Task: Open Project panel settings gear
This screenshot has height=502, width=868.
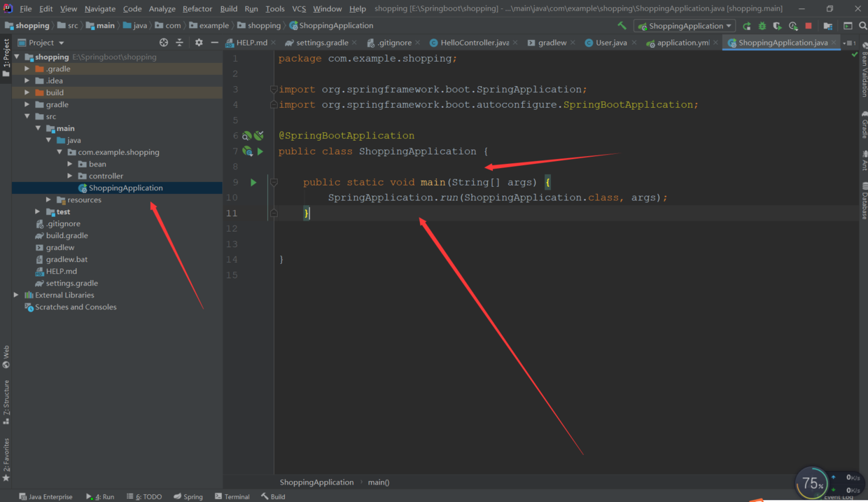Action: coord(199,43)
